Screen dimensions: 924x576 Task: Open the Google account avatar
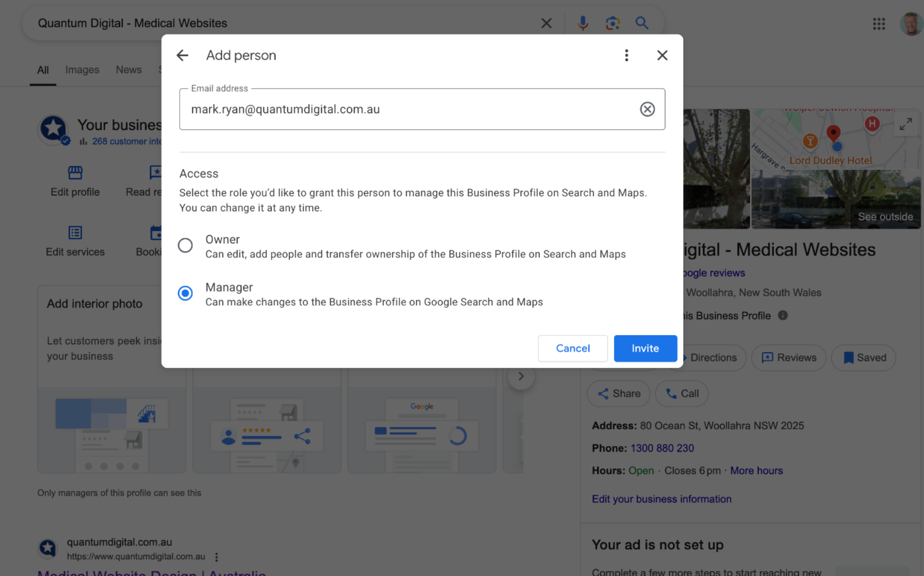(x=912, y=24)
